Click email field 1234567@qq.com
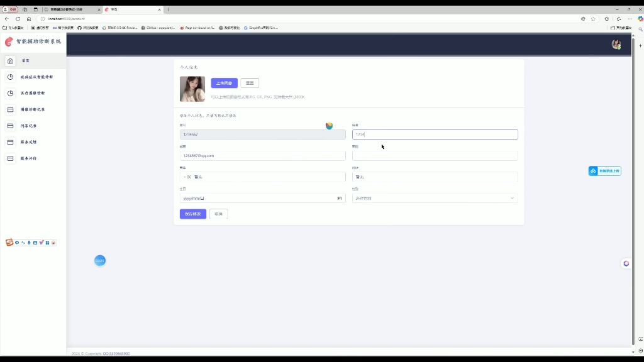The width and height of the screenshot is (644, 362). click(263, 156)
